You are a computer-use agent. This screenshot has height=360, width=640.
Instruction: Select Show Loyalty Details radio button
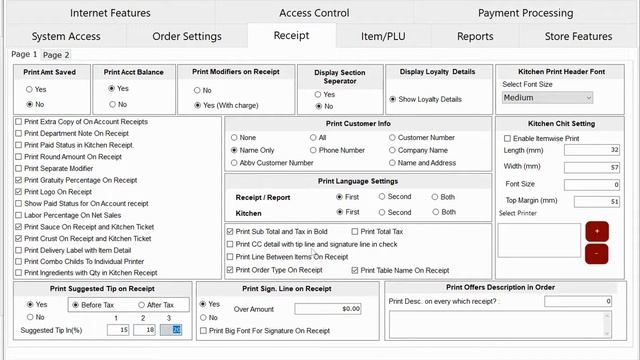[x=392, y=99]
